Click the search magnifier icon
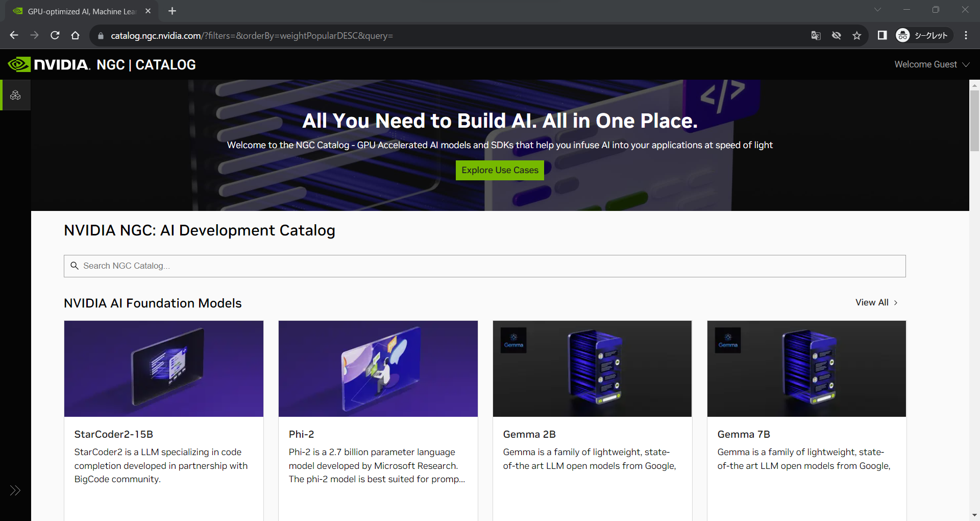The height and width of the screenshot is (521, 980). coord(75,266)
